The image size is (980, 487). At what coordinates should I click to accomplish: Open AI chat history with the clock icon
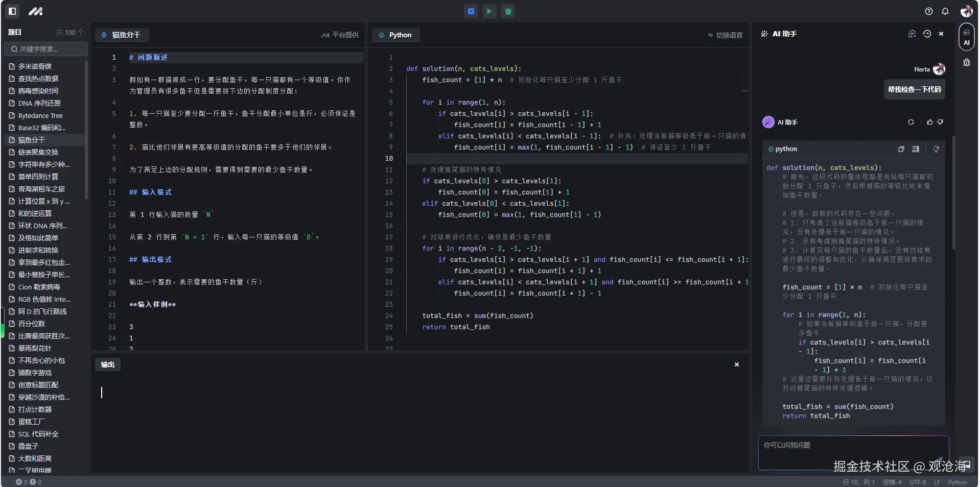click(927, 34)
